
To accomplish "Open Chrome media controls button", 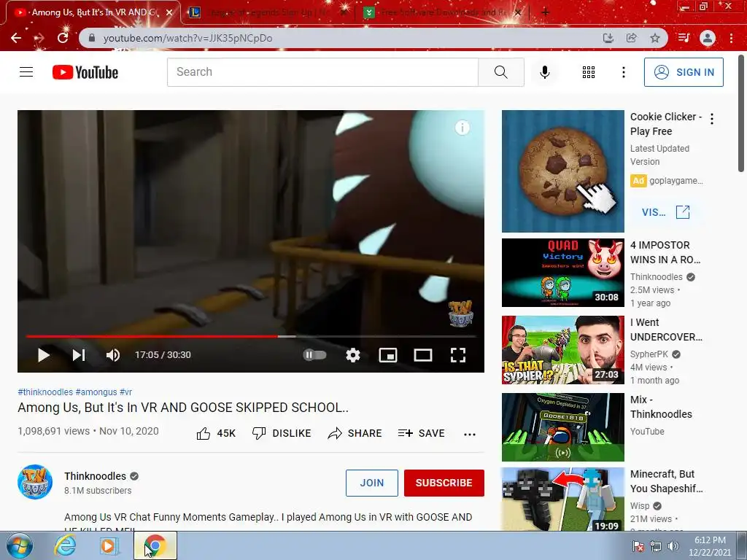I will coord(684,38).
